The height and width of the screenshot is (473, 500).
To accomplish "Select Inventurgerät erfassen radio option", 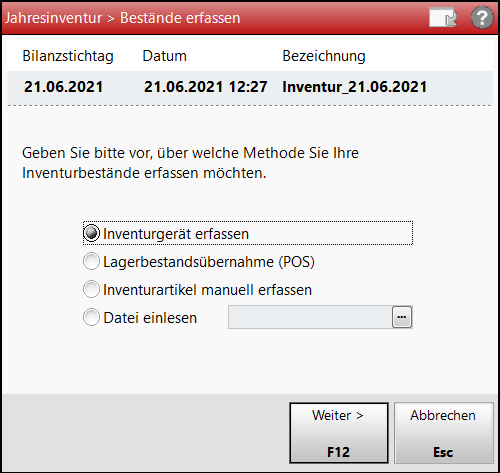I will [91, 233].
